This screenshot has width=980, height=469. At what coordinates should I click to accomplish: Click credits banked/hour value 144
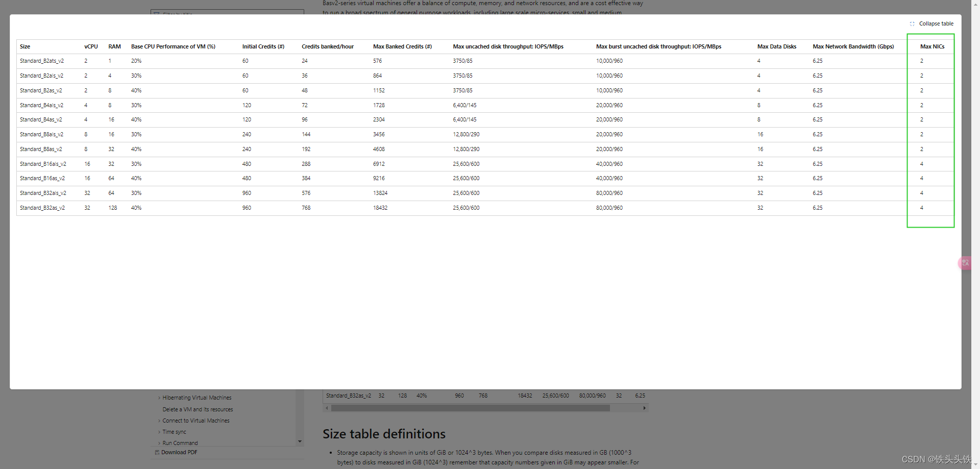point(306,134)
